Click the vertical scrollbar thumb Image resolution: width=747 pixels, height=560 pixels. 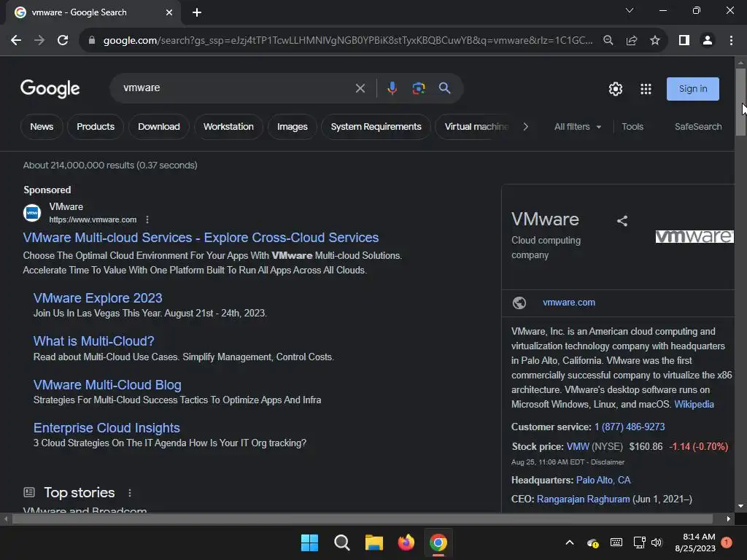[x=740, y=101]
